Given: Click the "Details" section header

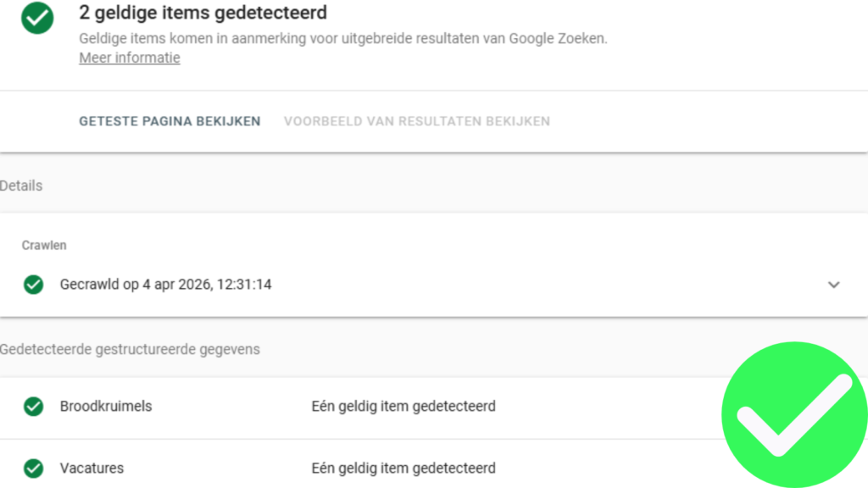Looking at the screenshot, I should 21,186.
